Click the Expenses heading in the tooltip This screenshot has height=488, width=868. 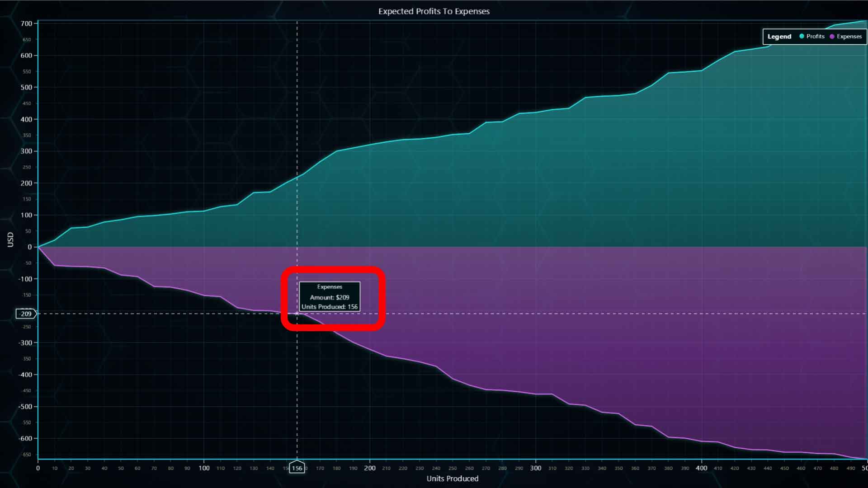point(330,287)
